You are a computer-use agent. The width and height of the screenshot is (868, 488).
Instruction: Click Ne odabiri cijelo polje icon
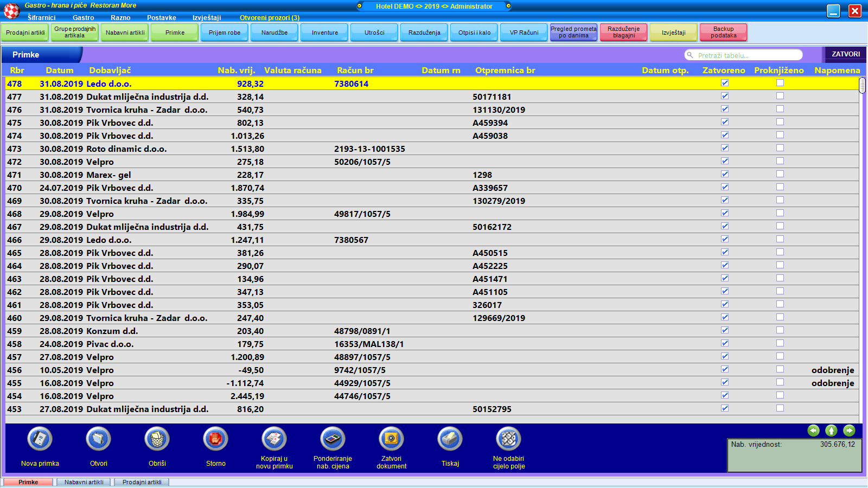point(508,439)
